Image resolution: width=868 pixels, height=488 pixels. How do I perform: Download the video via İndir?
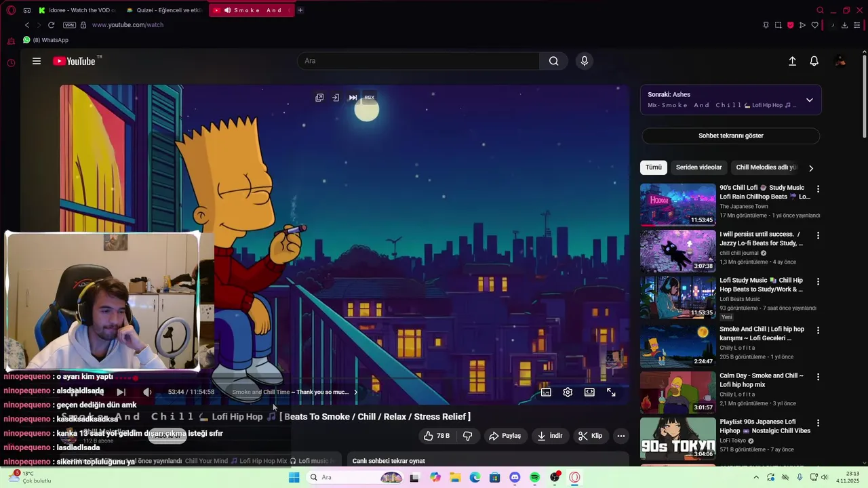pyautogui.click(x=550, y=436)
